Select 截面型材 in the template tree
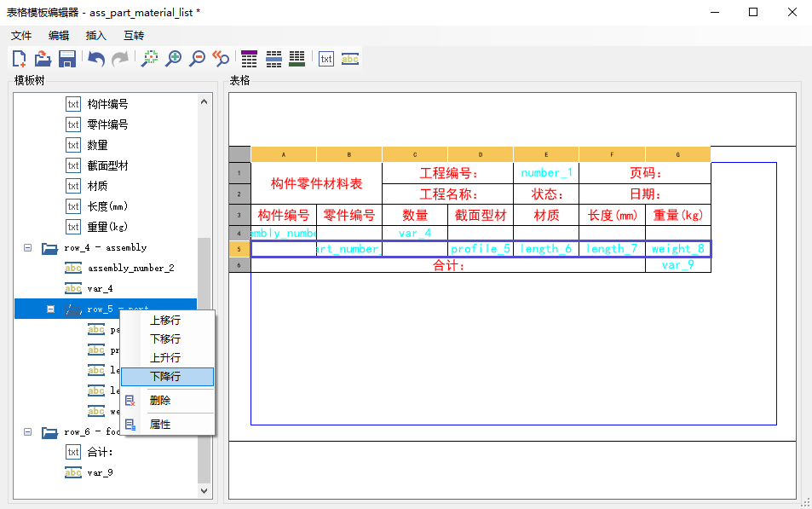The width and height of the screenshot is (812, 509). point(107,165)
